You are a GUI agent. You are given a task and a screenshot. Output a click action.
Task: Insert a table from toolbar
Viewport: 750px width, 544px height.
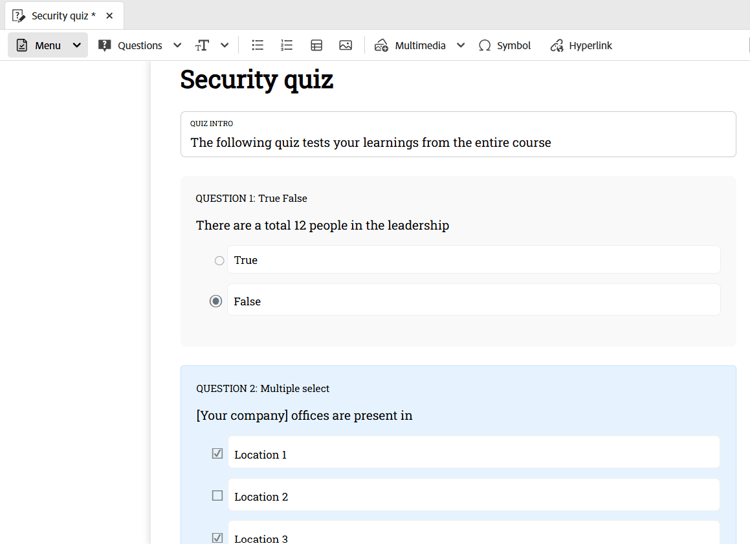click(316, 45)
